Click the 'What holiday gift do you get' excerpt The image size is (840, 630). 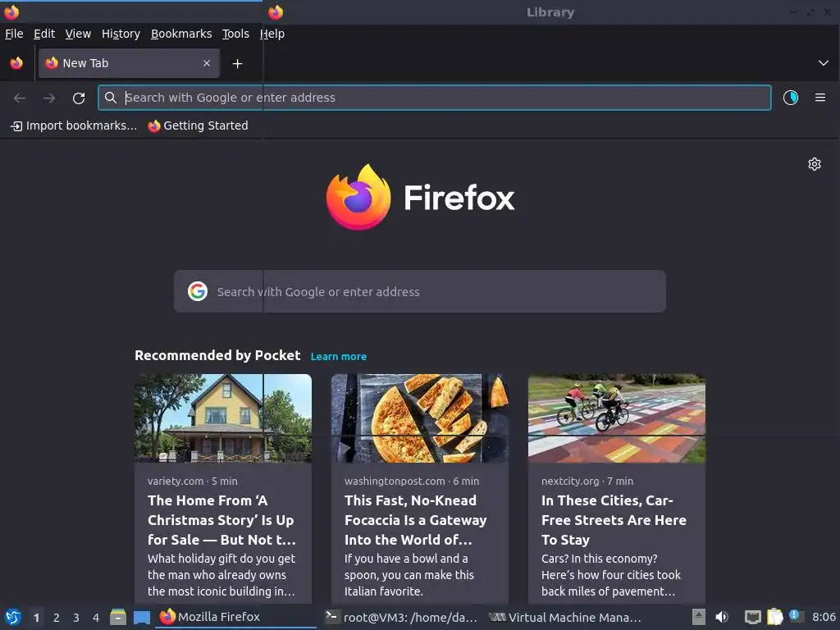tap(221, 575)
